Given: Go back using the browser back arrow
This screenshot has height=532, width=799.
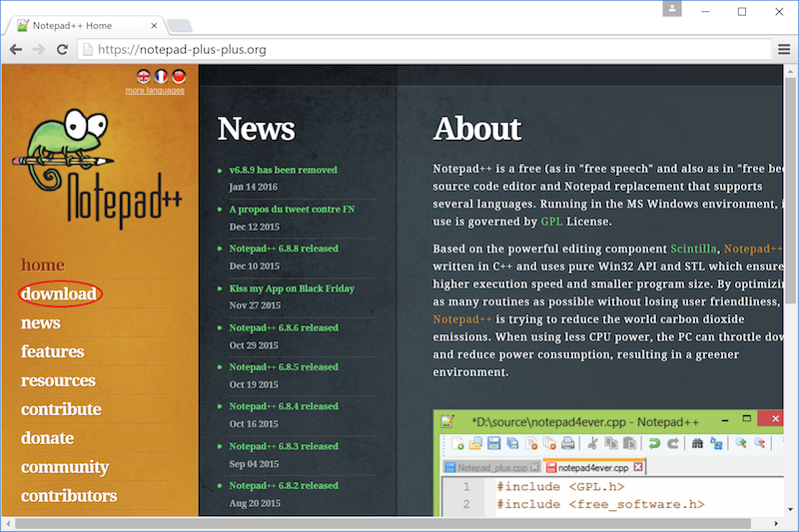Looking at the screenshot, I should tap(16, 49).
